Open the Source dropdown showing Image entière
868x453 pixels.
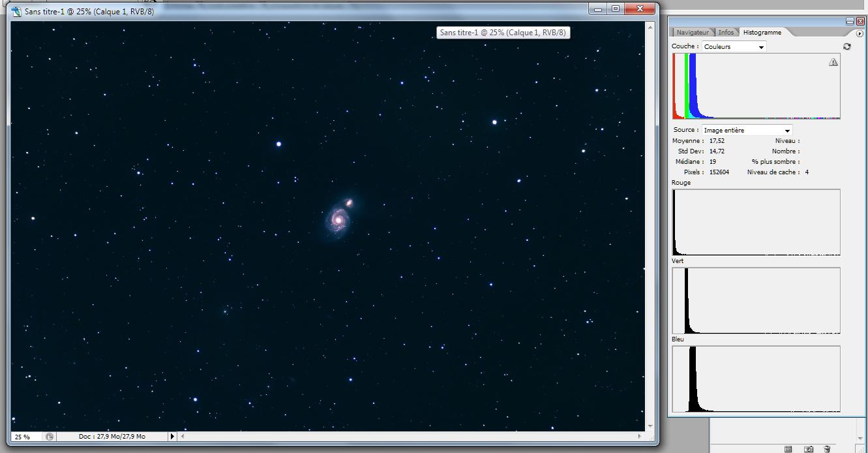[747, 130]
